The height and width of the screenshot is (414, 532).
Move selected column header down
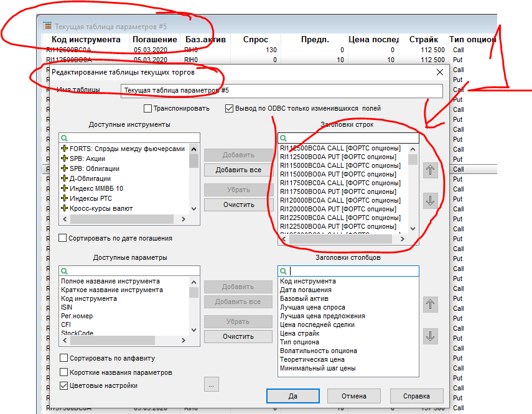(430, 336)
